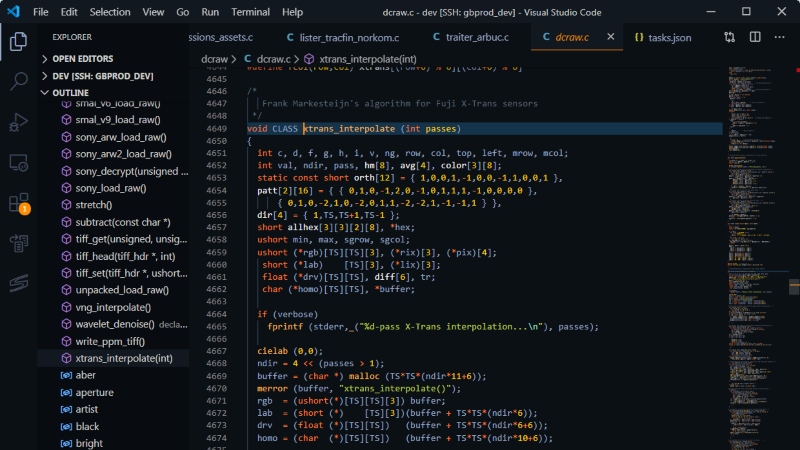The width and height of the screenshot is (800, 450).
Task: Select wavelet_denoise() in outline
Action: point(113,324)
